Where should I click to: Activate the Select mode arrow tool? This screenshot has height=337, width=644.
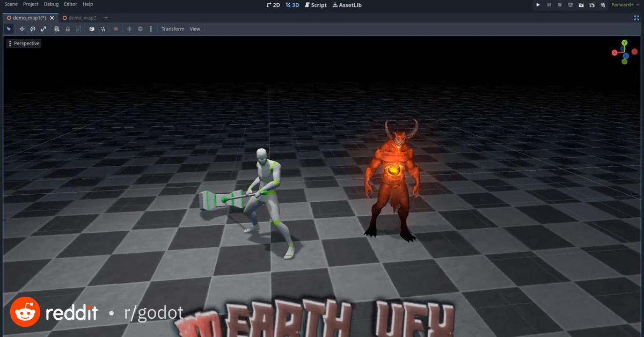(9, 29)
